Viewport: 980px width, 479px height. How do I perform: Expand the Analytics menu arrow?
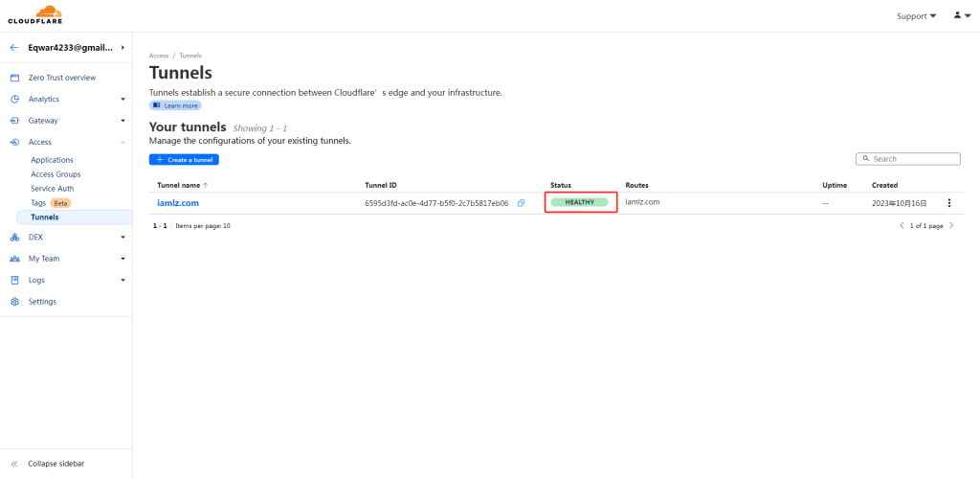[x=123, y=99]
